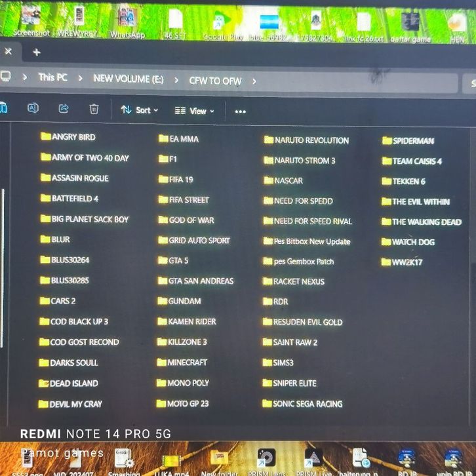Navigate to NEW VOLUME (E:) breadcrumb
Image resolution: width=476 pixels, height=476 pixels.
point(129,79)
